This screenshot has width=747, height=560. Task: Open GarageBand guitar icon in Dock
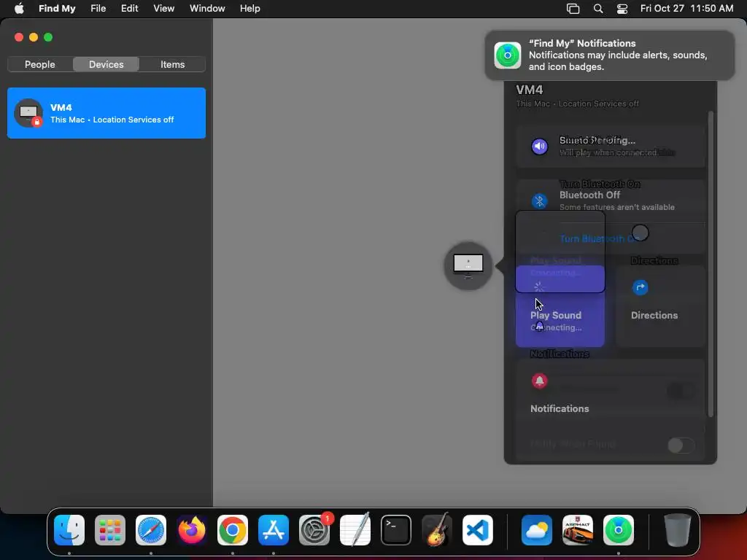point(437,530)
